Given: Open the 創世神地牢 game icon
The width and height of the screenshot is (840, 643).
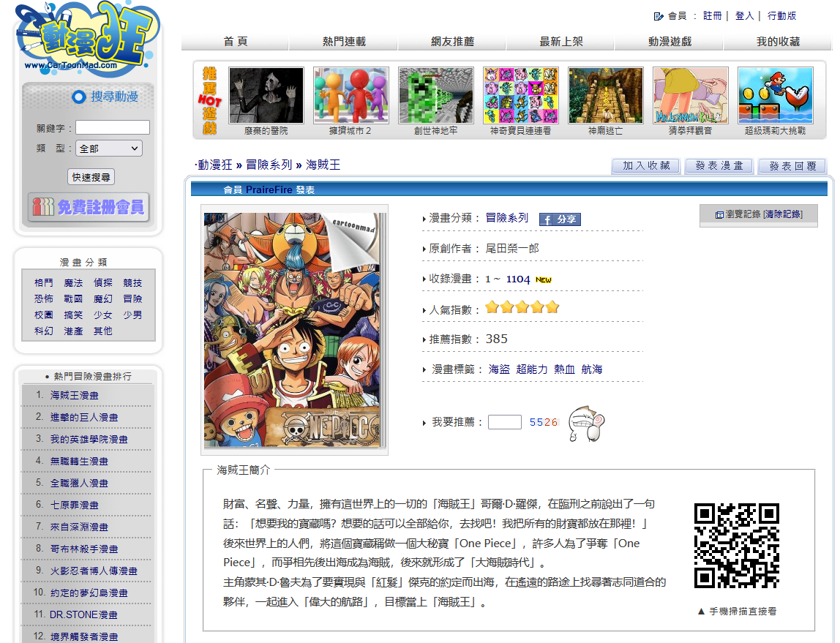Looking at the screenshot, I should click(435, 96).
